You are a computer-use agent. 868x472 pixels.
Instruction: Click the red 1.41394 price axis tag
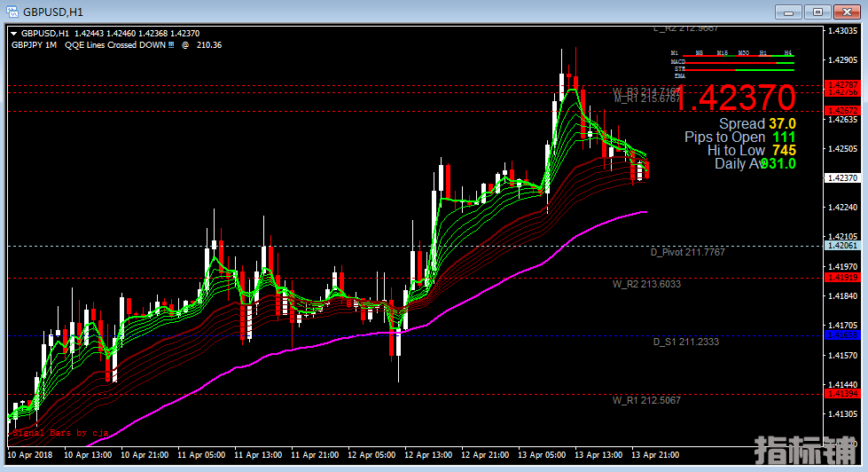[x=842, y=394]
